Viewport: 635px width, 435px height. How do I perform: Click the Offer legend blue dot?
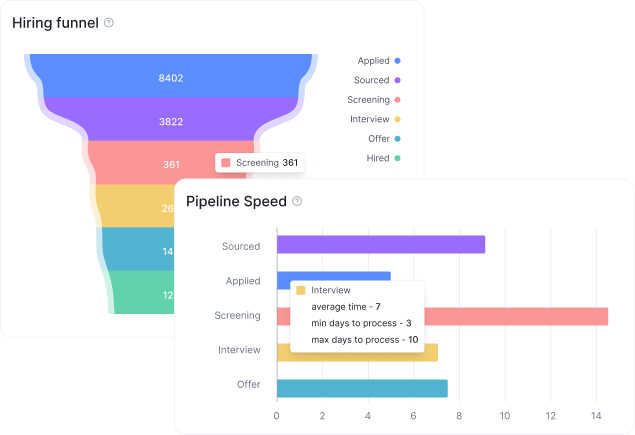(x=397, y=139)
